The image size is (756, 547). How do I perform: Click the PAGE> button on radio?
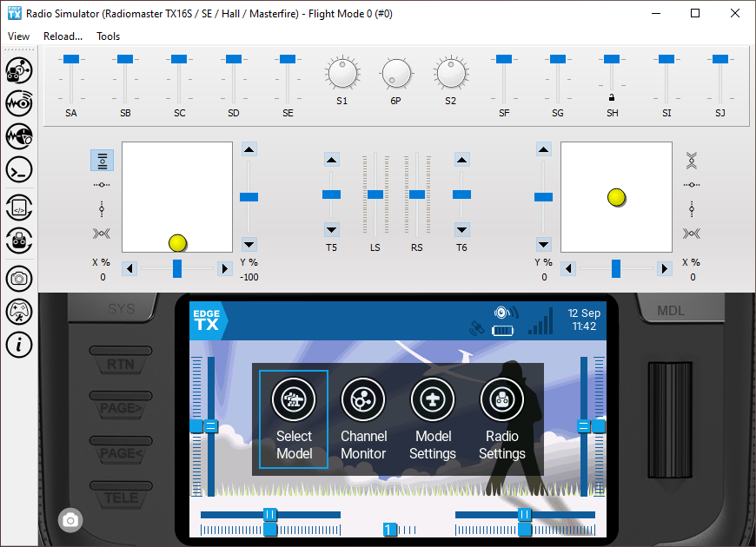[x=121, y=405]
